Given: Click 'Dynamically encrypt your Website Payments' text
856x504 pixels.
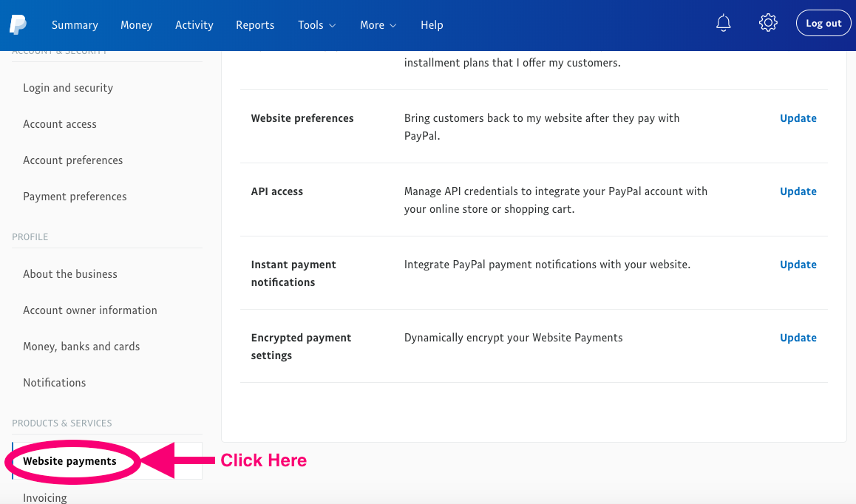Looking at the screenshot, I should pyautogui.click(x=513, y=338).
